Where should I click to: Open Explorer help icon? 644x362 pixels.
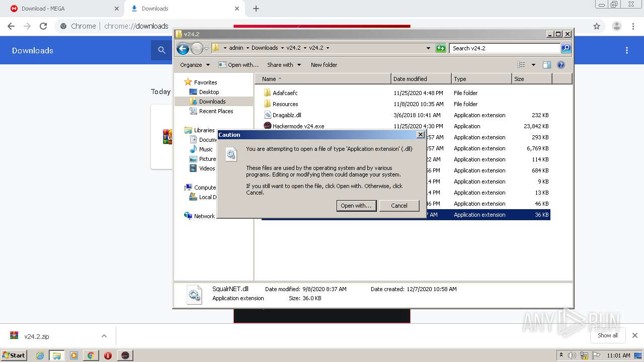[x=561, y=65]
